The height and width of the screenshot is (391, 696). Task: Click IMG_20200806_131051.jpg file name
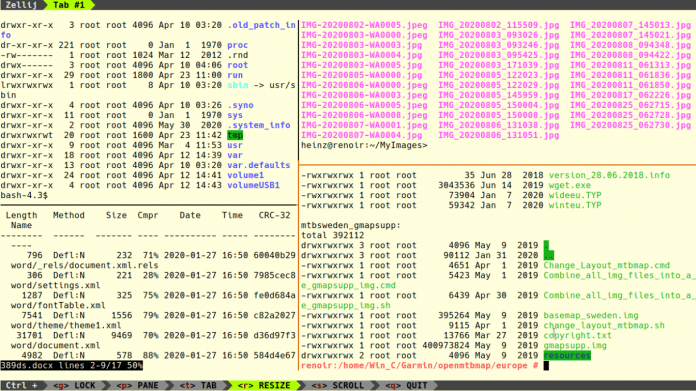pos(499,135)
